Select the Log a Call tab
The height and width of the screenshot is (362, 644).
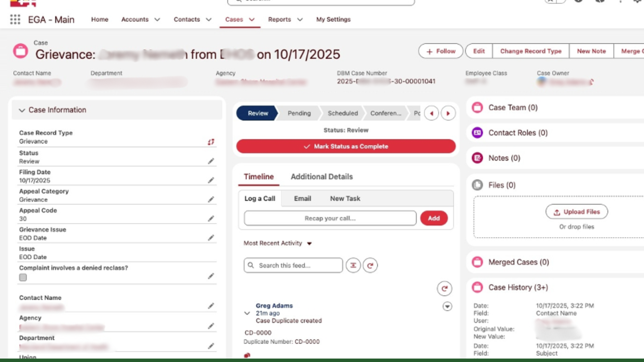(260, 199)
